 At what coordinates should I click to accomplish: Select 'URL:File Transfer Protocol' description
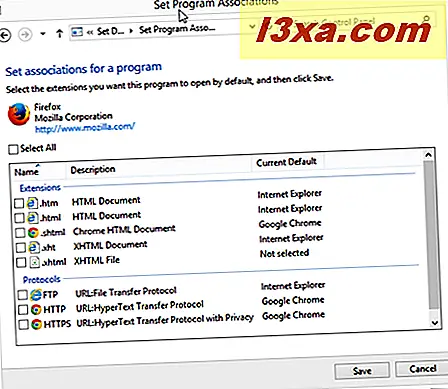click(x=126, y=292)
